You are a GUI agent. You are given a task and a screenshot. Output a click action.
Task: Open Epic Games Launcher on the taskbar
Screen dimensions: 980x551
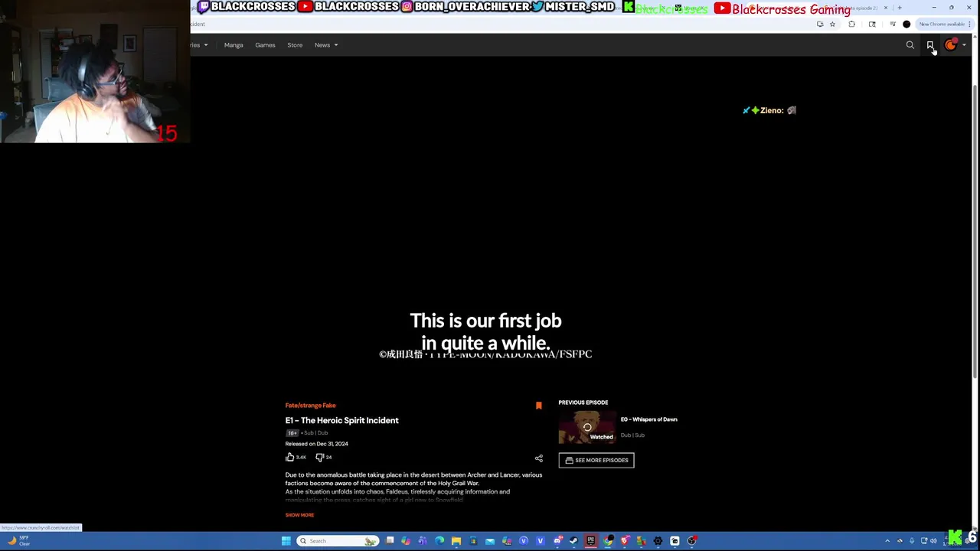[x=590, y=541]
